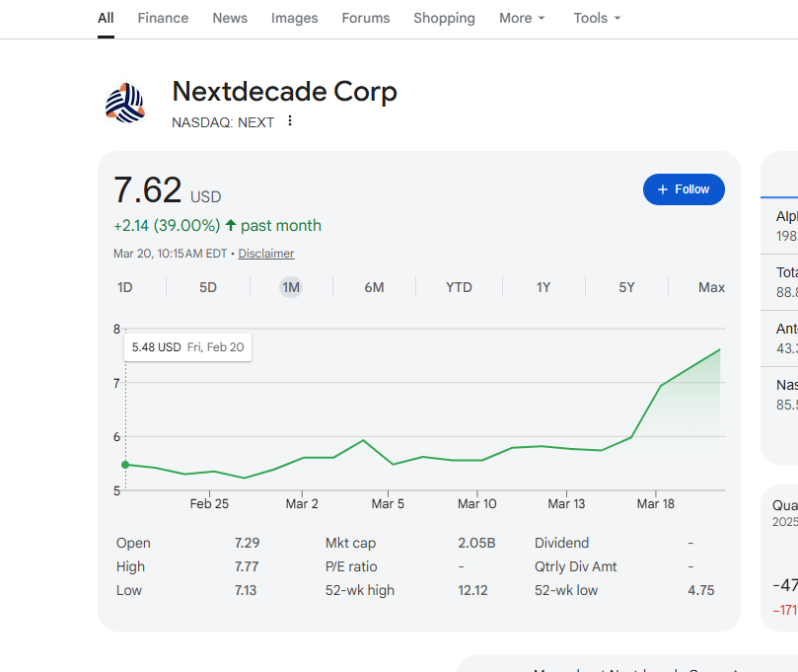Screen dimensions: 798x672
Task: Go to the Shopping tab
Action: tap(444, 18)
